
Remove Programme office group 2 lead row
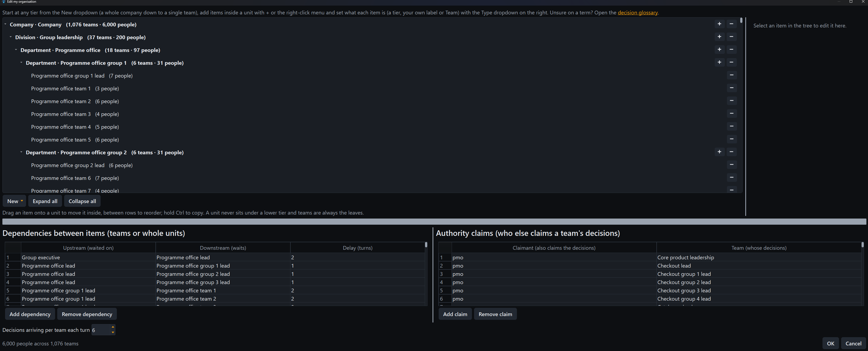coord(731,165)
